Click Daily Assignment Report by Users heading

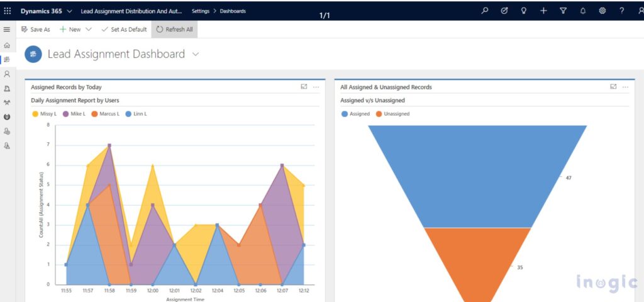coord(75,100)
